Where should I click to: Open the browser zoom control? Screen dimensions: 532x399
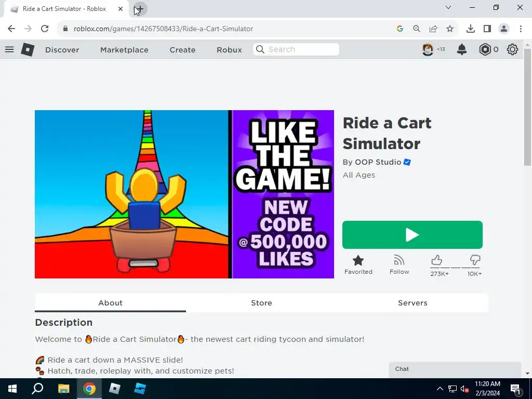click(417, 29)
